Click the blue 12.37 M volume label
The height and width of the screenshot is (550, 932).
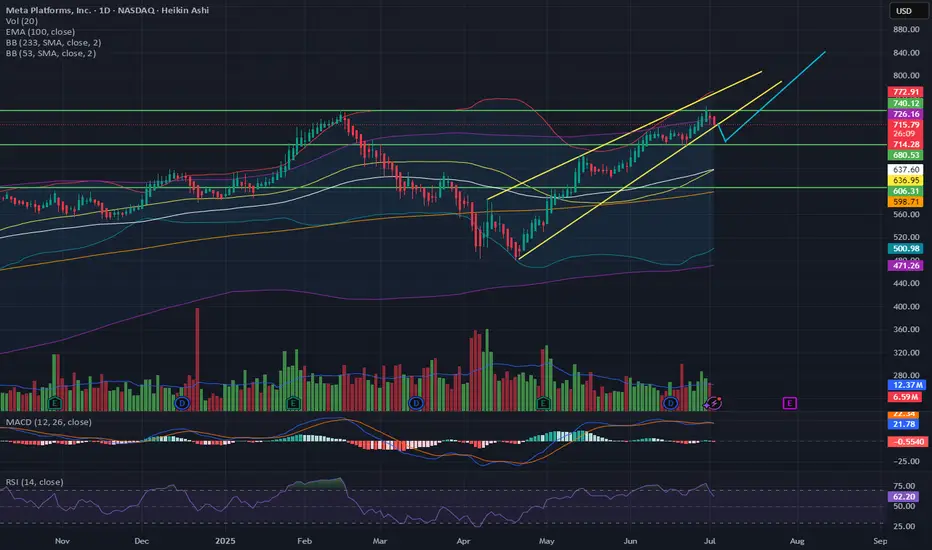tap(906, 385)
